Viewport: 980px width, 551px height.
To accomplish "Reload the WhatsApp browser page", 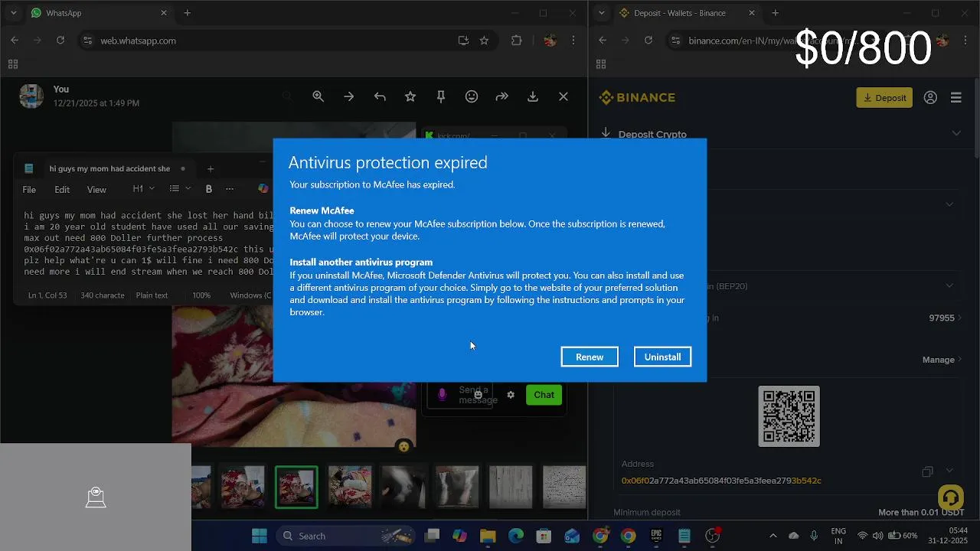I will click(60, 41).
